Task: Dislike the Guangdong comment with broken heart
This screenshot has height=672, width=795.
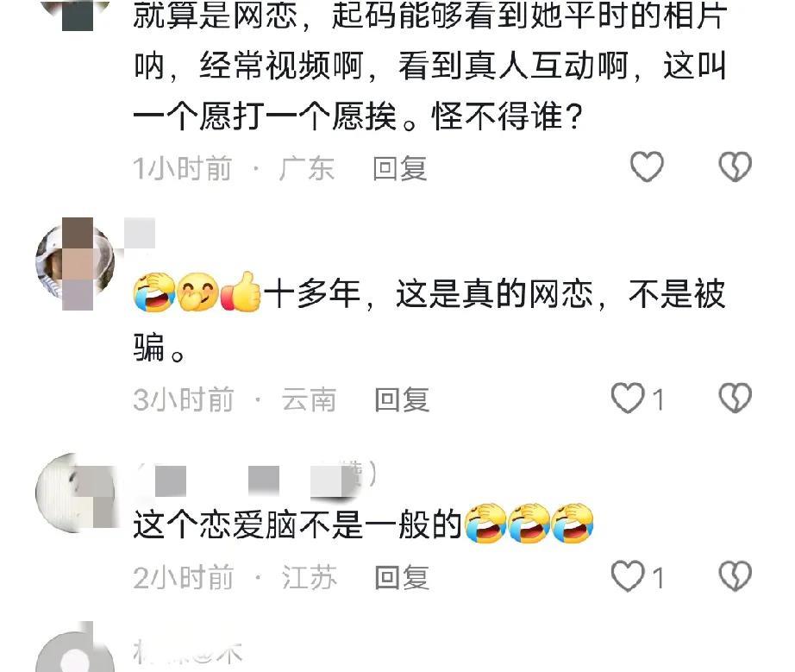Action: pos(735,166)
